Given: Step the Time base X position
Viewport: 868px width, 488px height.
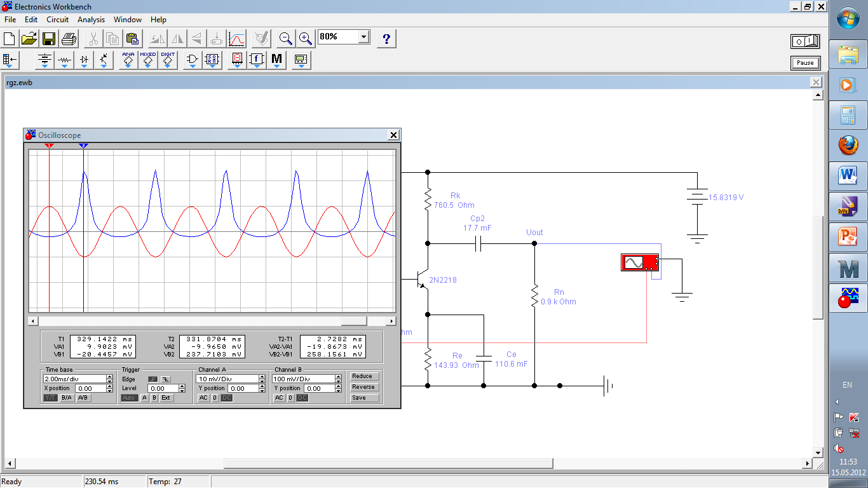Looking at the screenshot, I should [x=109, y=388].
